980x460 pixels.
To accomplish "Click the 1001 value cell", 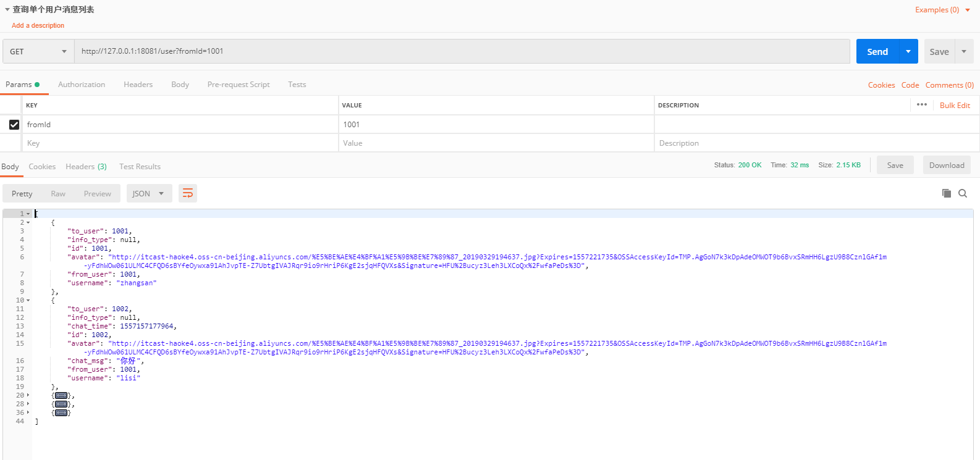I will coord(496,124).
